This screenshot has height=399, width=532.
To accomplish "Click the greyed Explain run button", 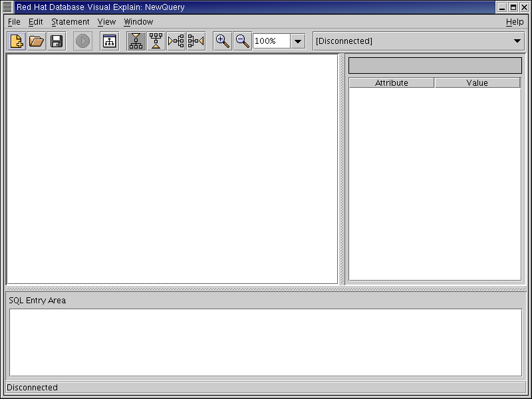I will (x=82, y=41).
